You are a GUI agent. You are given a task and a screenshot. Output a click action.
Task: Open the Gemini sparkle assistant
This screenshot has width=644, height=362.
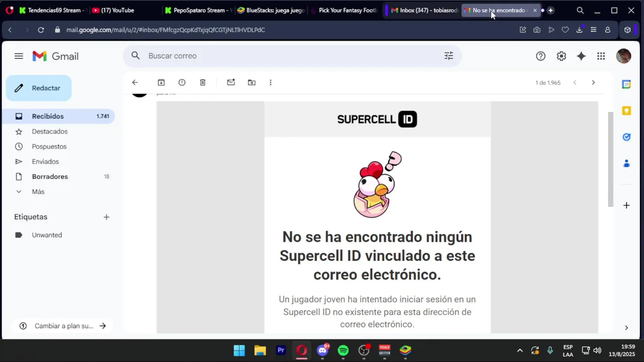click(581, 56)
